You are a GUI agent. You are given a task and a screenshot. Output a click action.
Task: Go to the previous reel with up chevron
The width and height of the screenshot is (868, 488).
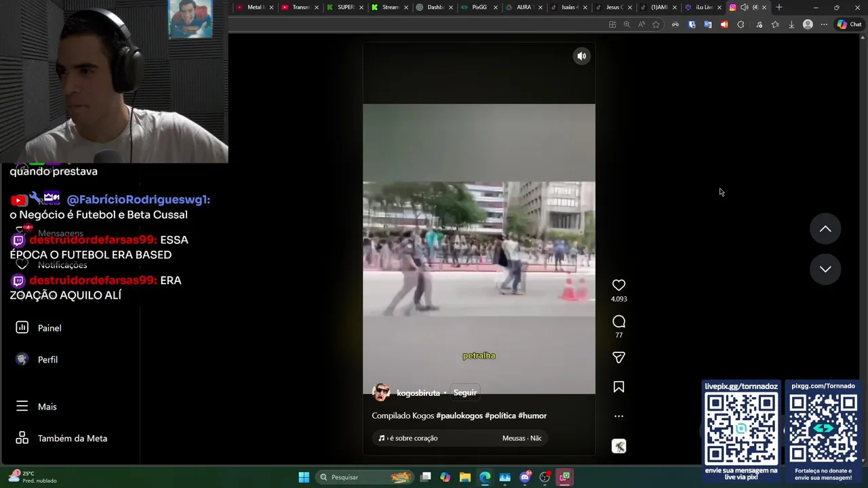point(825,229)
